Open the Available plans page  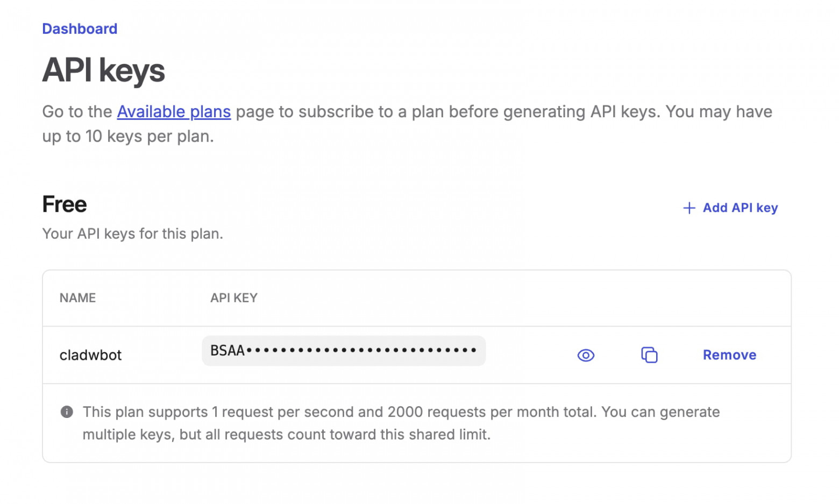(x=173, y=111)
